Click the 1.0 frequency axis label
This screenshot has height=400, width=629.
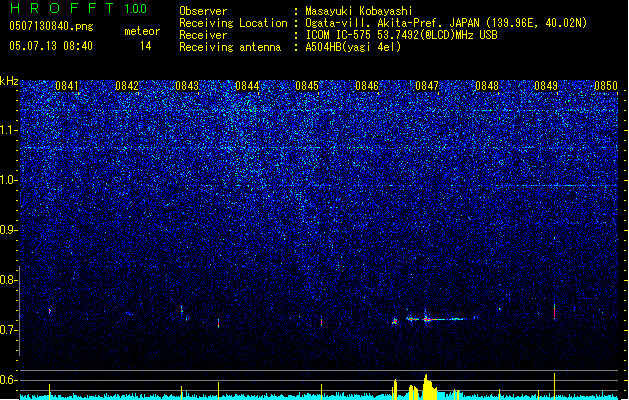(9, 180)
